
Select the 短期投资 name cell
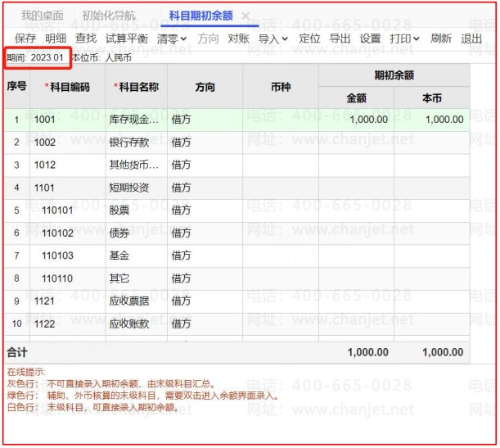click(137, 188)
